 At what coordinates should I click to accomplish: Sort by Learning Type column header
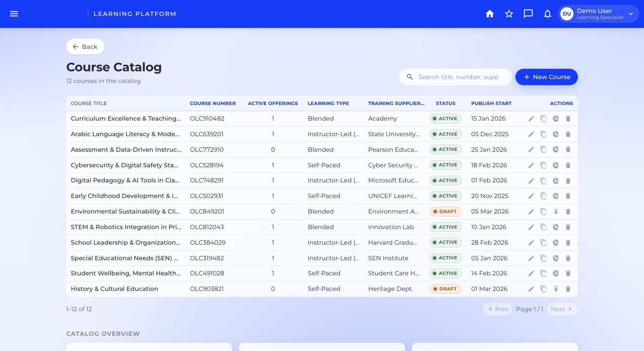[x=328, y=103]
